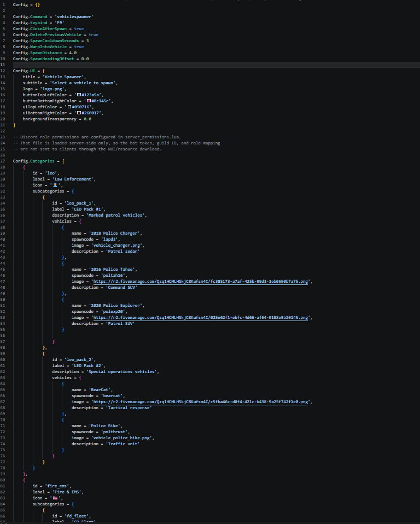Click 'Vehicle Spawner' title string
This screenshot has height=524, width=420.
(x=63, y=77)
